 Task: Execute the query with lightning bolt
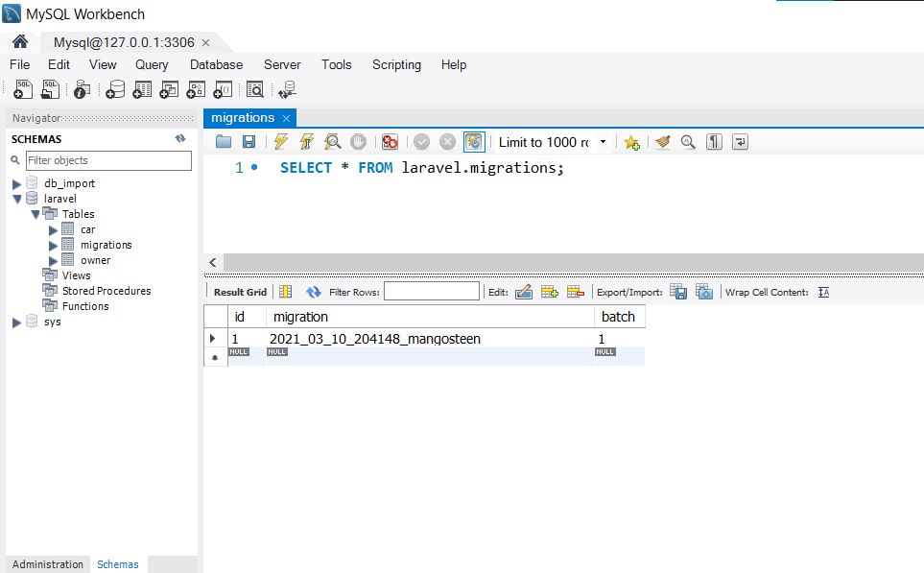[x=281, y=141]
